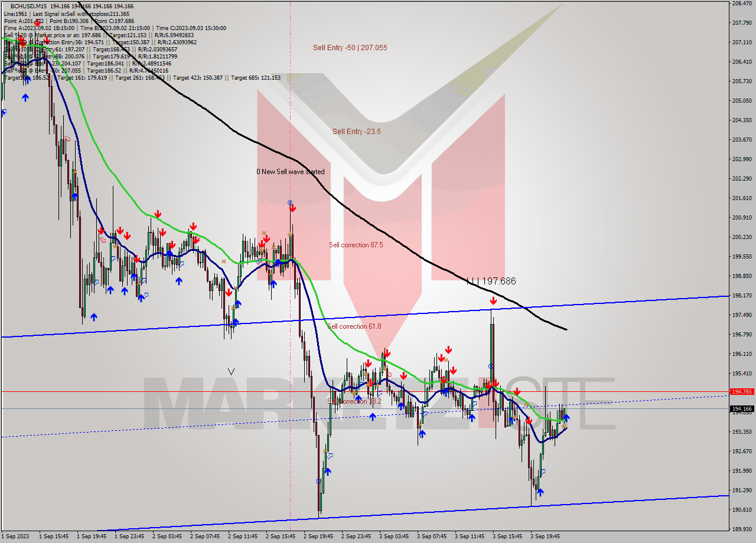Click the '2 Sep 23:45' time axis label

pos(356,537)
